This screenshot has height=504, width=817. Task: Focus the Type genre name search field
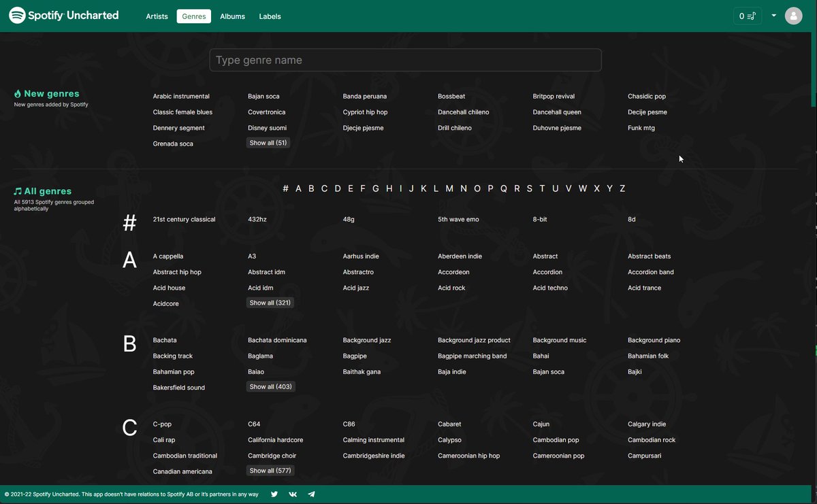(405, 60)
